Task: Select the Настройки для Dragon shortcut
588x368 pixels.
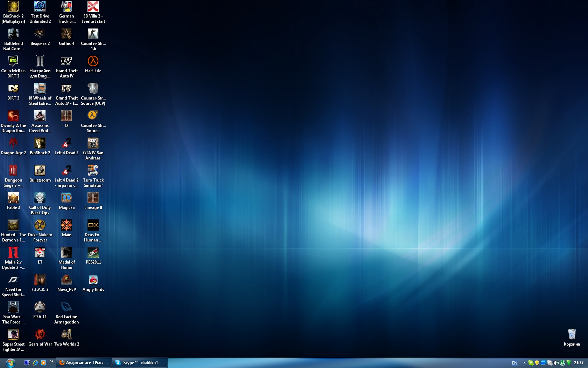Action: point(40,67)
